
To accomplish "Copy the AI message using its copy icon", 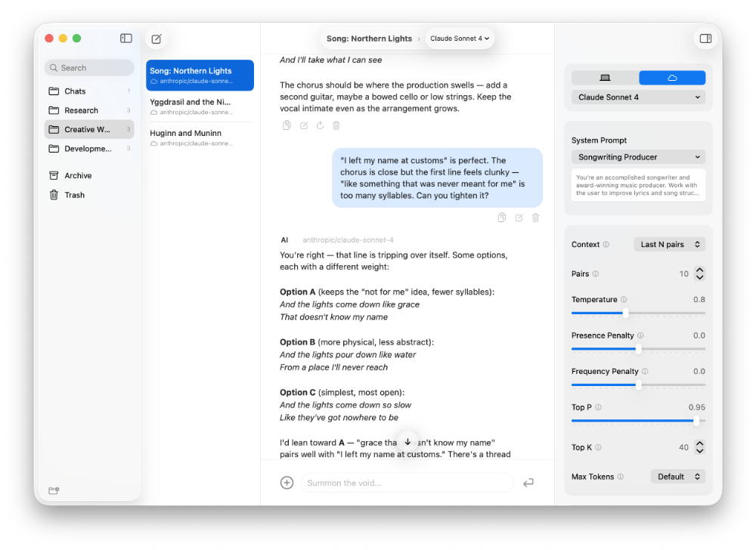I will (x=287, y=125).
